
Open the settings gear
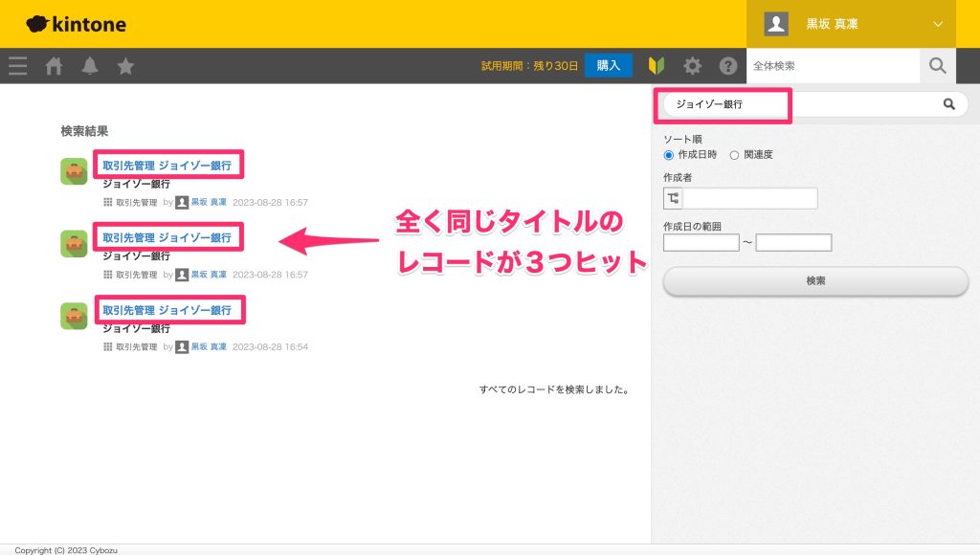click(x=692, y=66)
